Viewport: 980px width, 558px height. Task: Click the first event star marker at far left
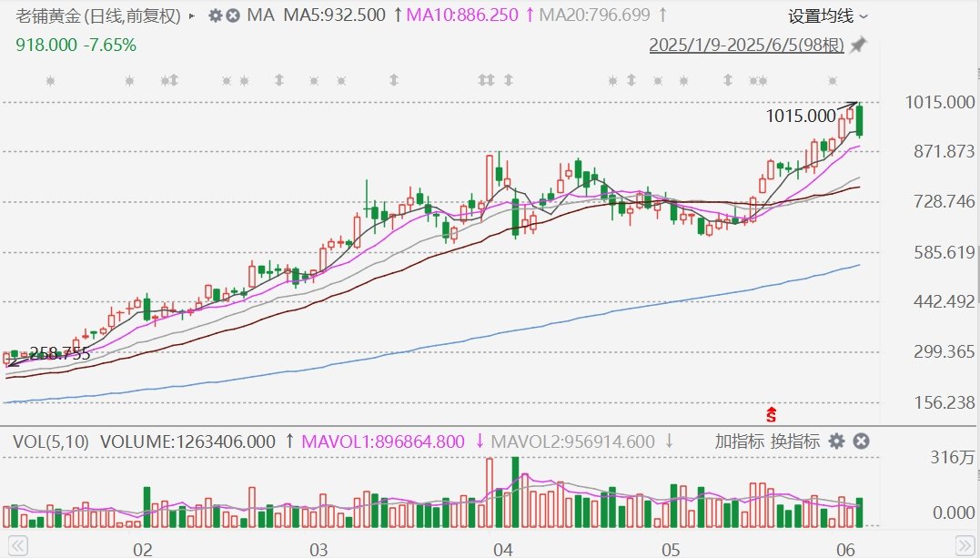click(50, 81)
